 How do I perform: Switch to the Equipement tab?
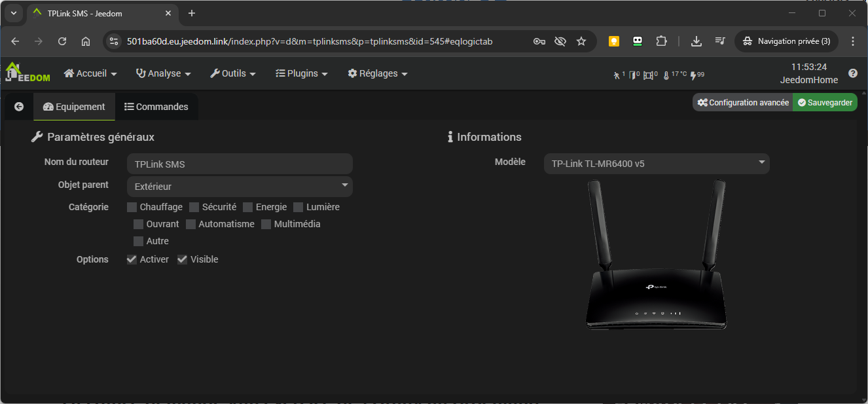(74, 107)
